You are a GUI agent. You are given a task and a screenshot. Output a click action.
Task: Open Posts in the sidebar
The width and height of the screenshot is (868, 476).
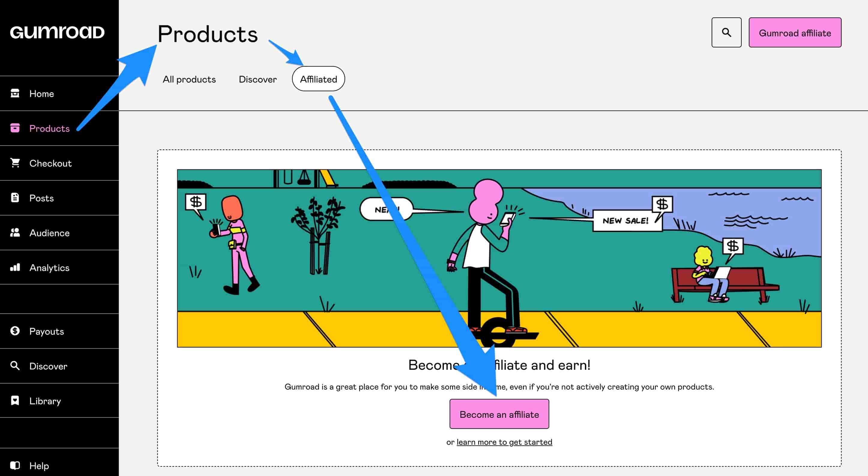(59, 198)
